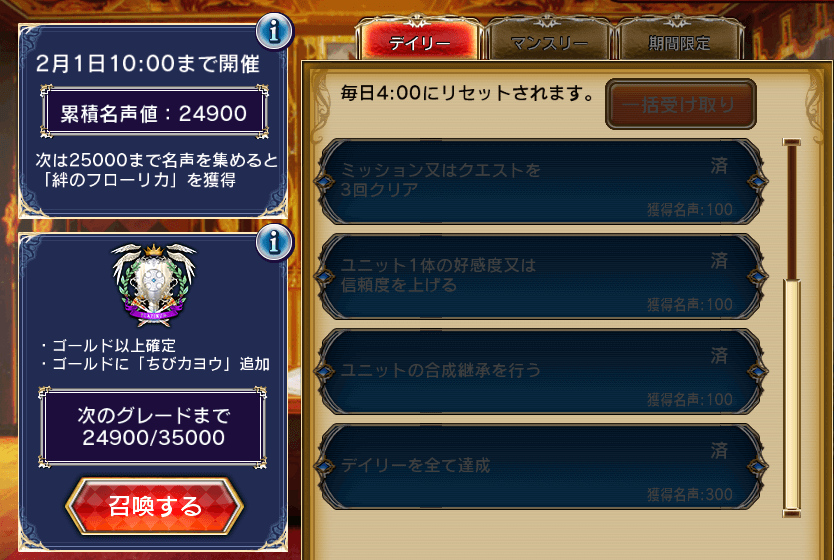This screenshot has width=834, height=560.
Task: Open info icon on summon grade panel
Action: tap(274, 243)
